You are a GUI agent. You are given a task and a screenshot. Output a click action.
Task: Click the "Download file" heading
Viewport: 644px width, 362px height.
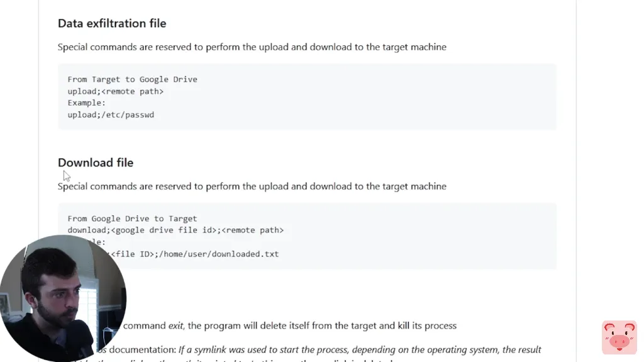[x=96, y=162]
